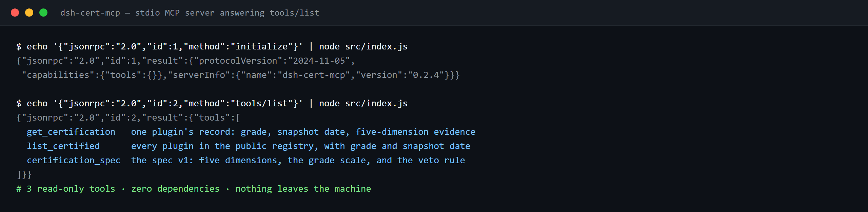Screen dimensions: 868x212
Task: Click the echo tools/list command line
Action: pyautogui.click(x=212, y=103)
